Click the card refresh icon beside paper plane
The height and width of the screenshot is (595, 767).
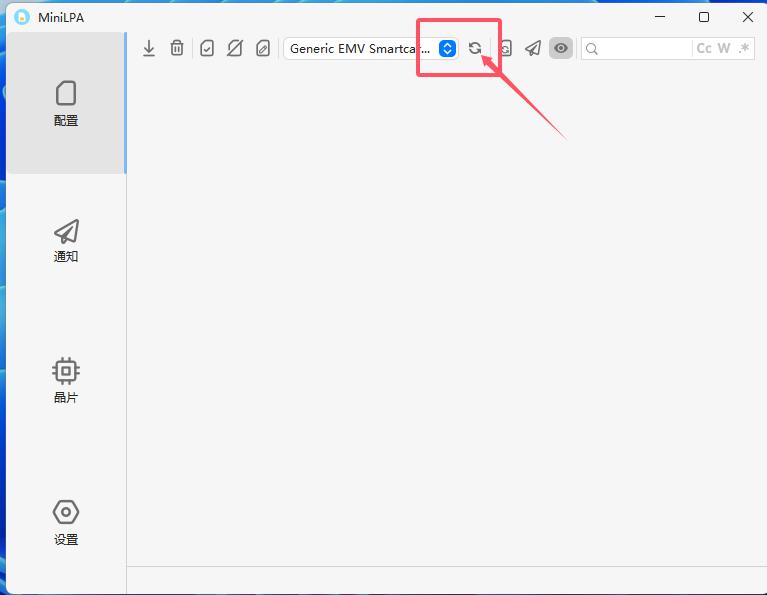(506, 48)
